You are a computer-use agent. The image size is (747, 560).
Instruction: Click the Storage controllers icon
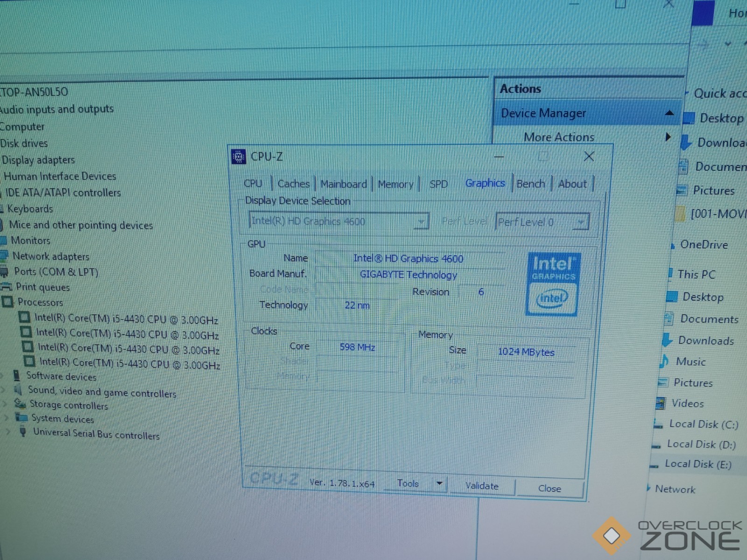[20, 403]
